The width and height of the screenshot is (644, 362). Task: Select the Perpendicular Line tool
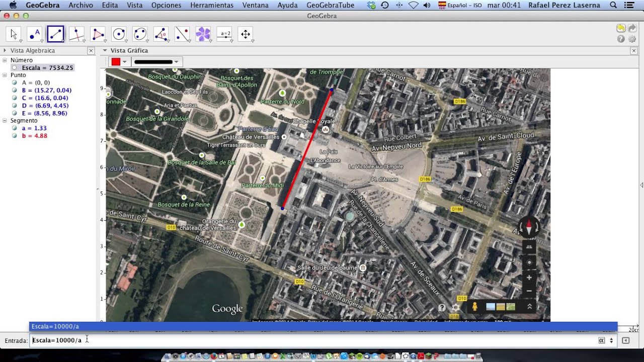pos(77,34)
